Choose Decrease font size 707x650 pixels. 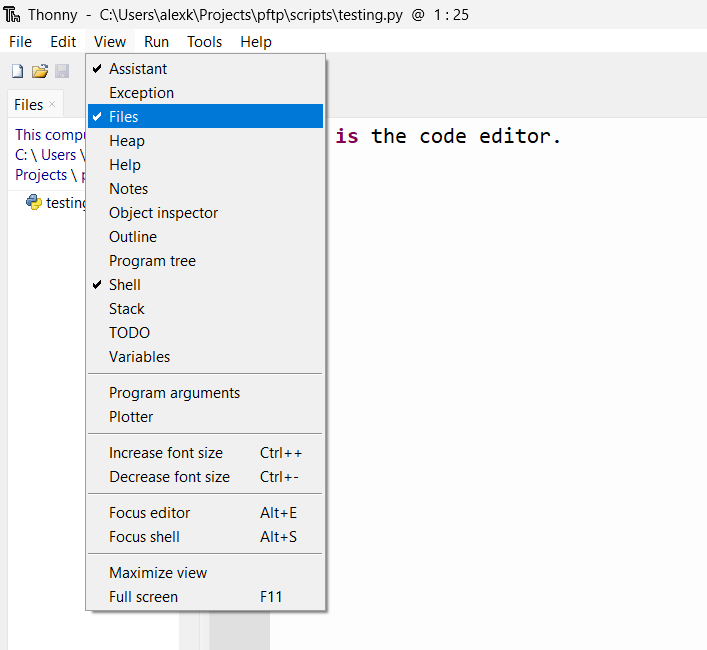coord(205,477)
